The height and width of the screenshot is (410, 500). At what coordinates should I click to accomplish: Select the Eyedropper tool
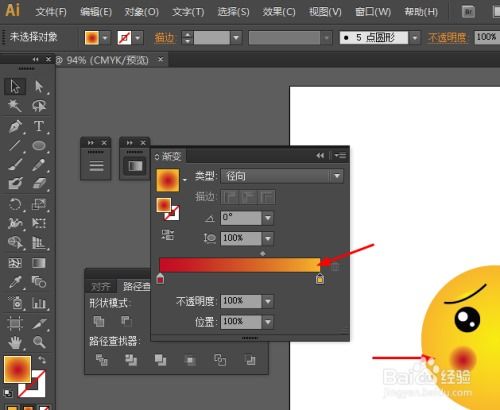(15, 283)
